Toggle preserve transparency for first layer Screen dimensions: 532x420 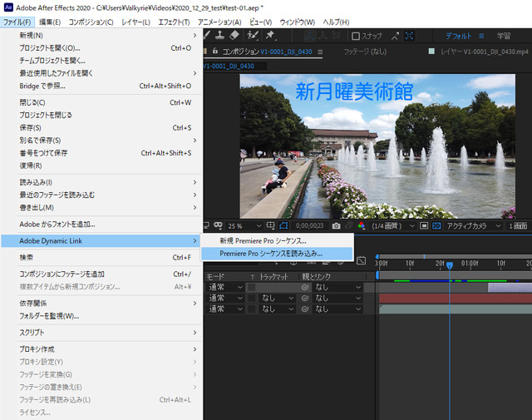point(251,287)
